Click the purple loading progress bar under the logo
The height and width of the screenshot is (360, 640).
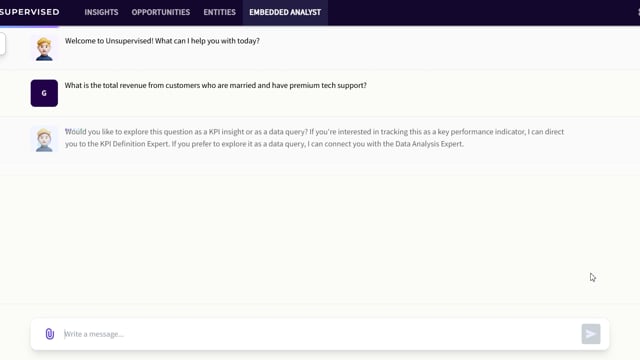[29, 27]
